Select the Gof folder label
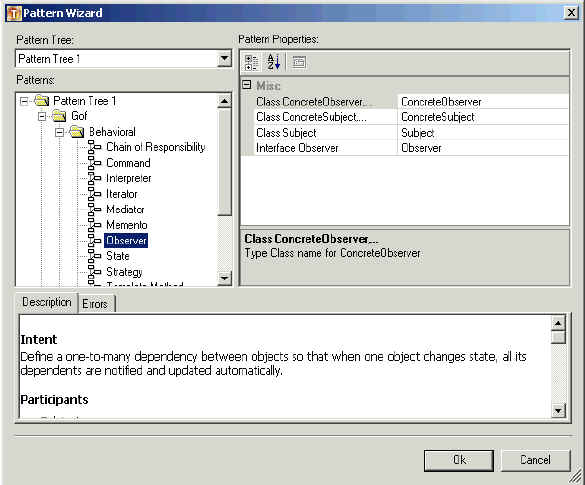The image size is (585, 485). pos(79,116)
